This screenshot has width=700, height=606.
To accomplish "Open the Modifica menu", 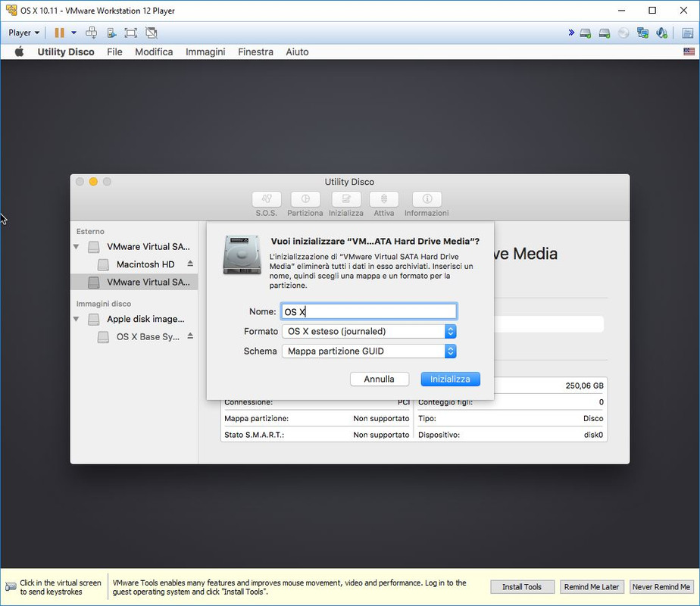I will [154, 52].
